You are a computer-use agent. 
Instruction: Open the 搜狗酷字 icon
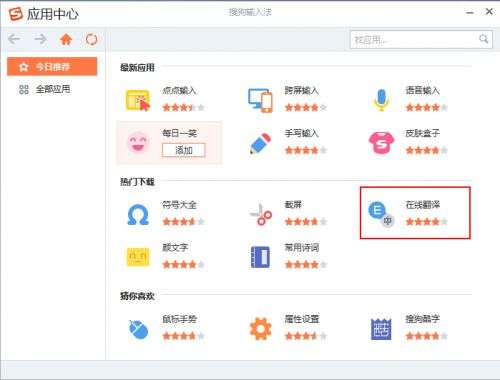click(381, 329)
